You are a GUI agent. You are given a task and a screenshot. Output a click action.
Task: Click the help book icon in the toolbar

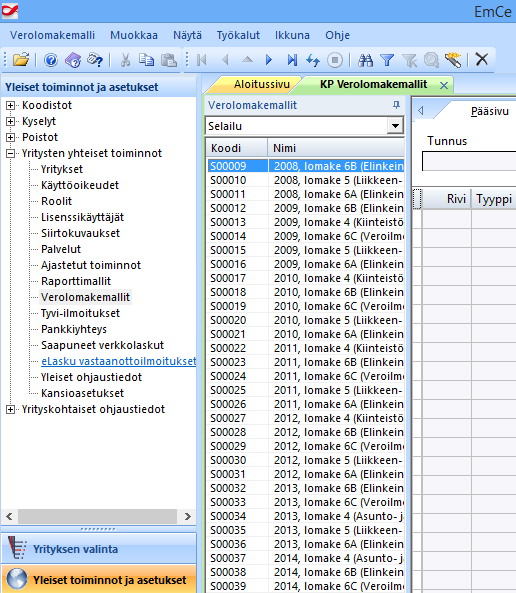[x=73, y=60]
